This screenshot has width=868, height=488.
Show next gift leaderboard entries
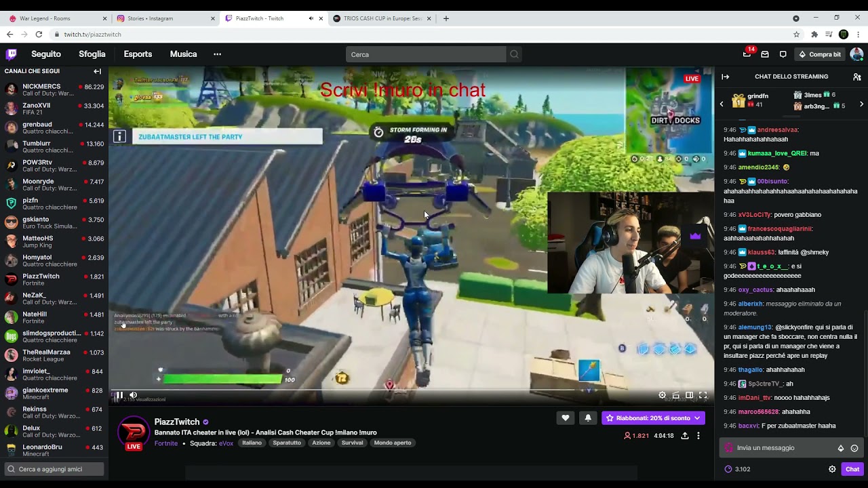coord(861,104)
